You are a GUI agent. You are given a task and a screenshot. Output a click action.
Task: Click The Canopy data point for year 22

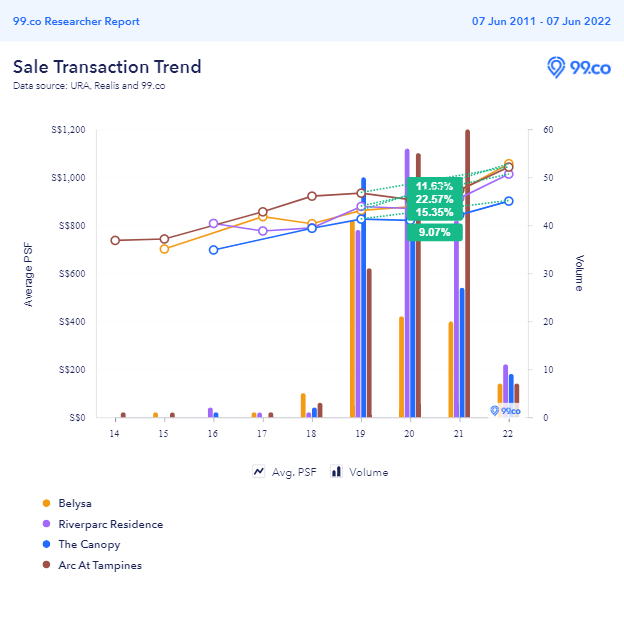509,201
